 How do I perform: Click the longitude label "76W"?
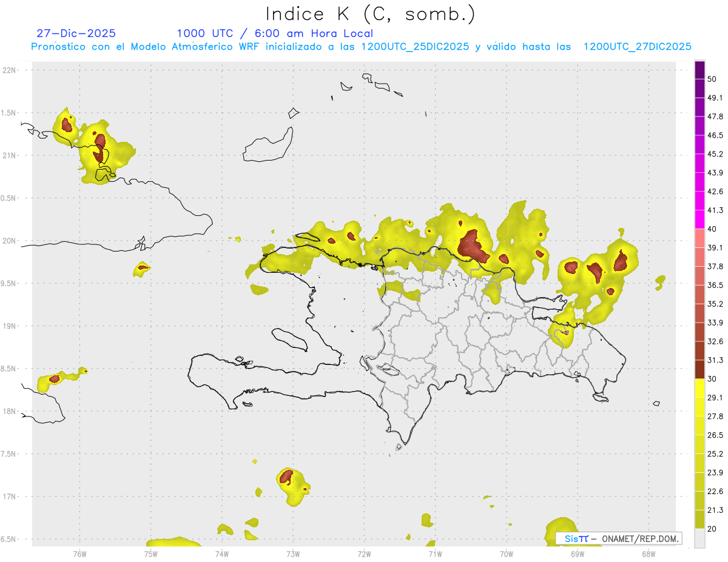pyautogui.click(x=79, y=554)
